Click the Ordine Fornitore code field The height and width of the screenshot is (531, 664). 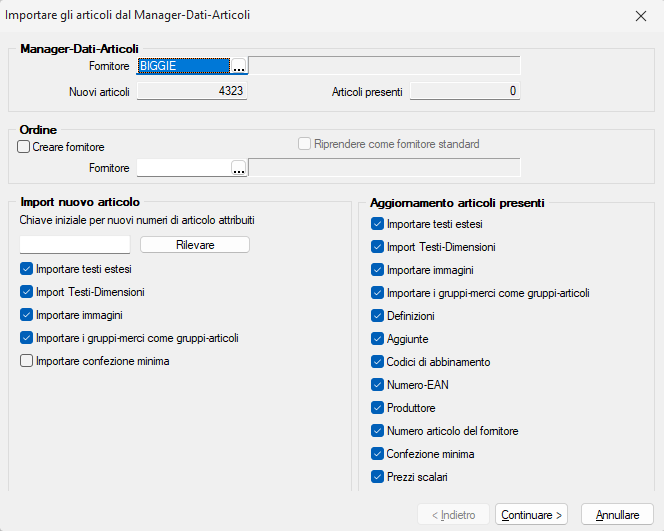[x=183, y=168]
